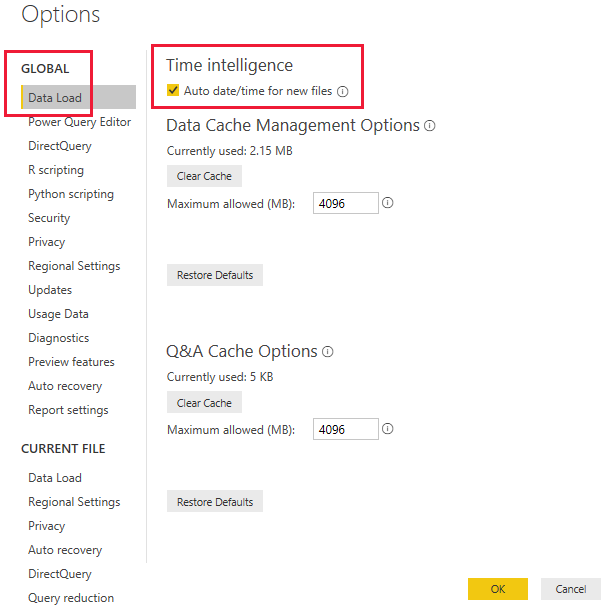Select Auto recovery under CURRENT FILE

click(65, 550)
